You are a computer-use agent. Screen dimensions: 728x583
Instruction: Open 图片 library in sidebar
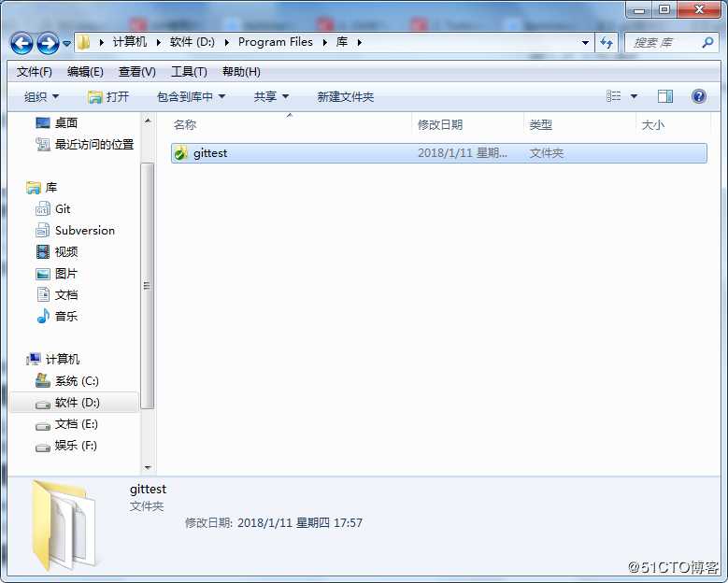(x=56, y=274)
